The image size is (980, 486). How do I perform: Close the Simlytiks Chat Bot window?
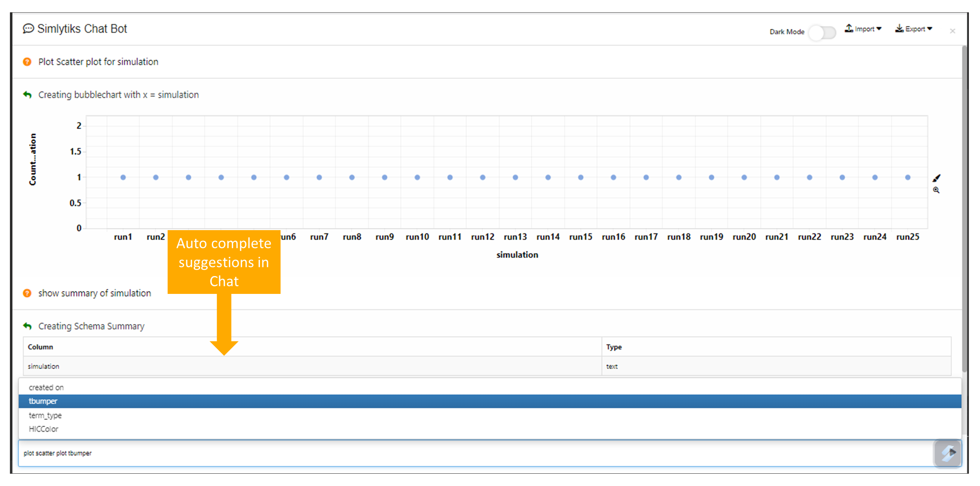(x=953, y=31)
